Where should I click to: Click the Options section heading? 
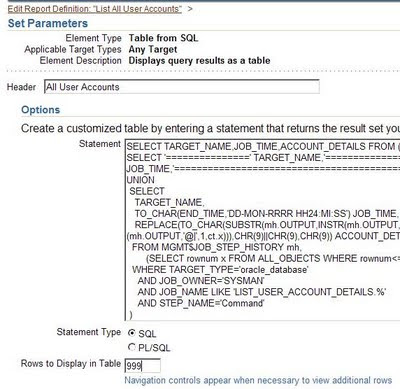pyautogui.click(x=40, y=110)
